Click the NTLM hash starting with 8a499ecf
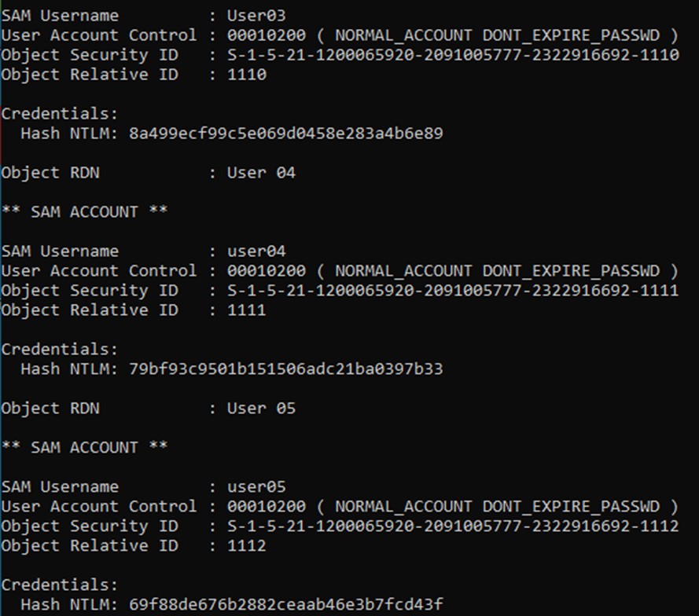This screenshot has width=699, height=616. click(285, 134)
